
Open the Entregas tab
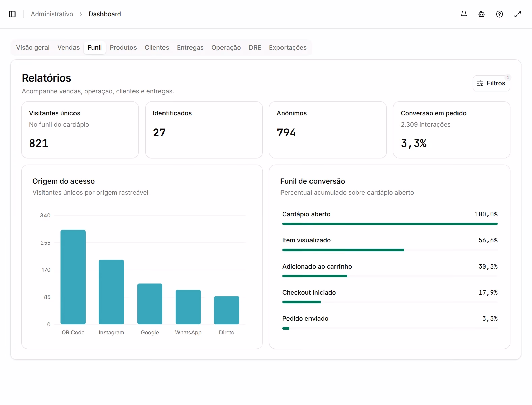(190, 48)
